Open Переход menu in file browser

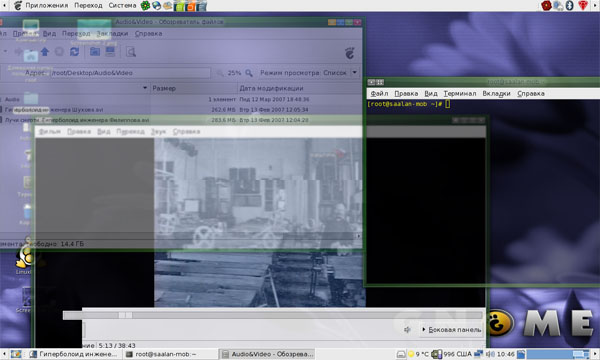point(76,34)
